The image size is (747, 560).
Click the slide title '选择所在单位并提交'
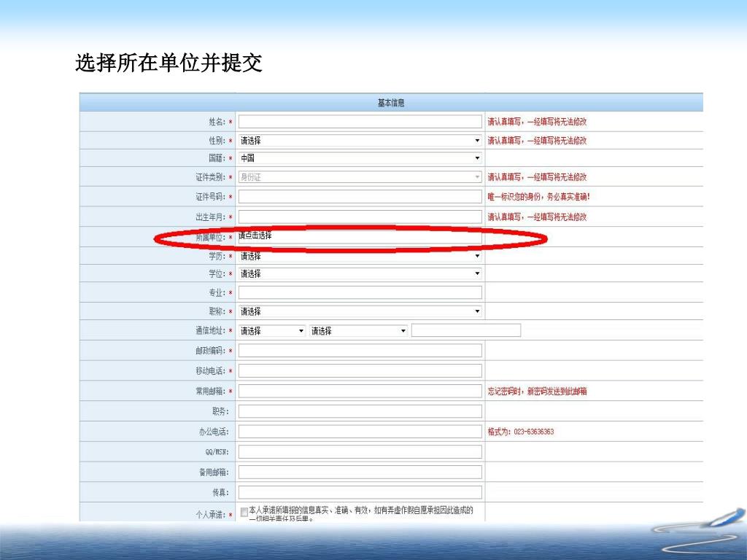(169, 63)
